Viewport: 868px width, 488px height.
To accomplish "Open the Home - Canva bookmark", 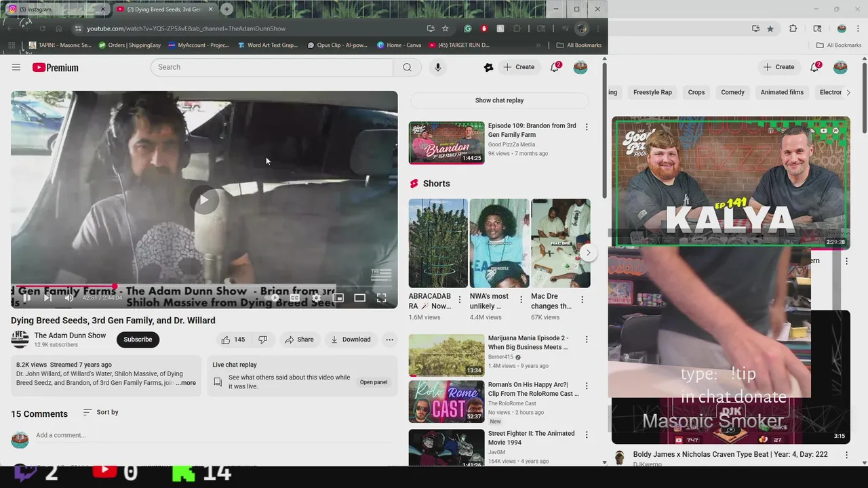I will (399, 45).
